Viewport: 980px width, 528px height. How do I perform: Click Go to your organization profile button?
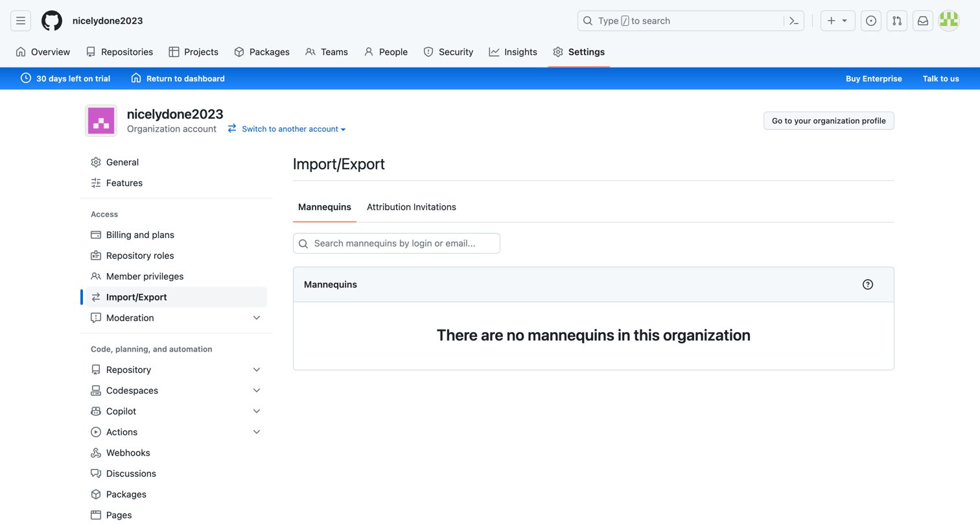coord(828,121)
